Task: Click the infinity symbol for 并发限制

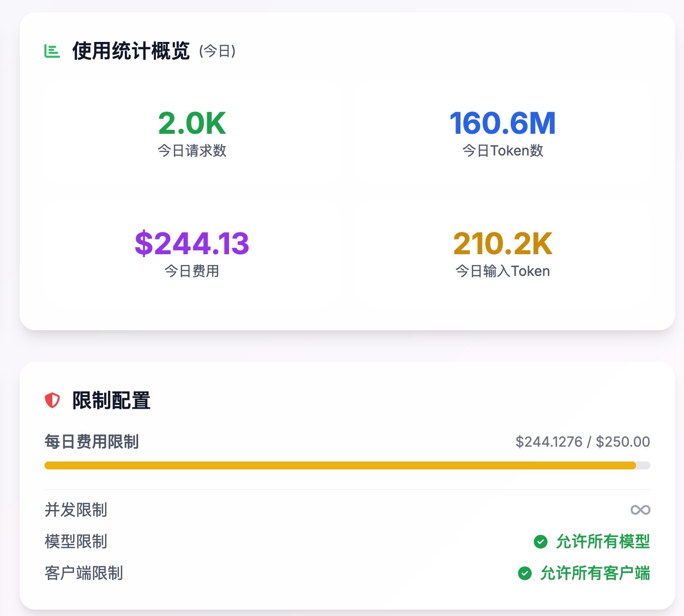Action: pyautogui.click(x=640, y=510)
